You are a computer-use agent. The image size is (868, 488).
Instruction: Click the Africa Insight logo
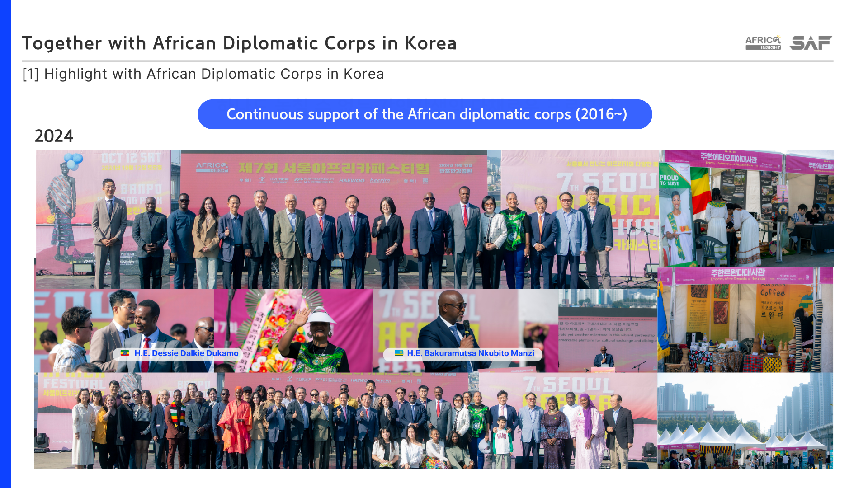point(763,42)
